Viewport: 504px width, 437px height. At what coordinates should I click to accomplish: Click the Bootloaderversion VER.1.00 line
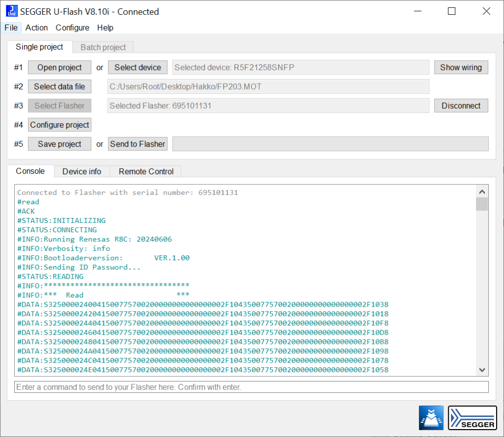tap(103, 258)
